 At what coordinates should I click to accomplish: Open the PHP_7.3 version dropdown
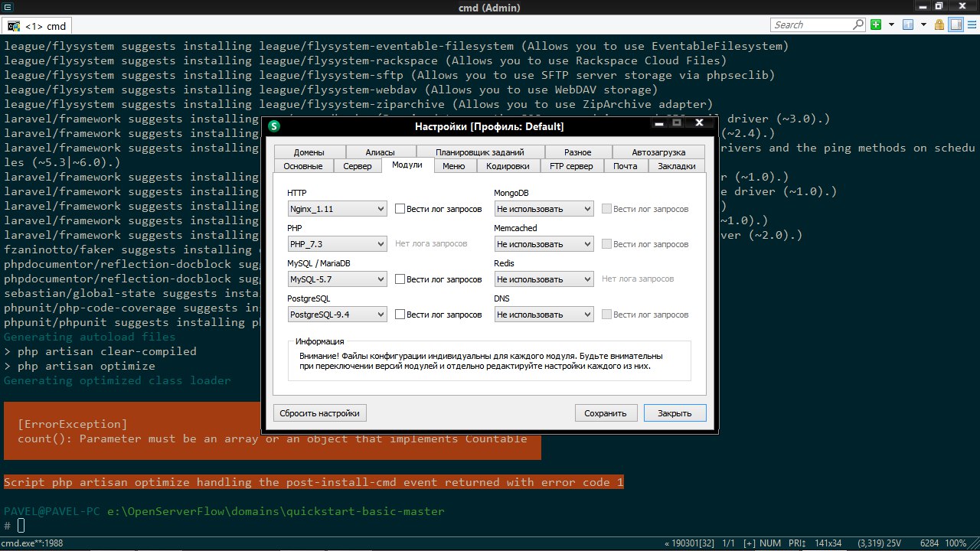[337, 244]
